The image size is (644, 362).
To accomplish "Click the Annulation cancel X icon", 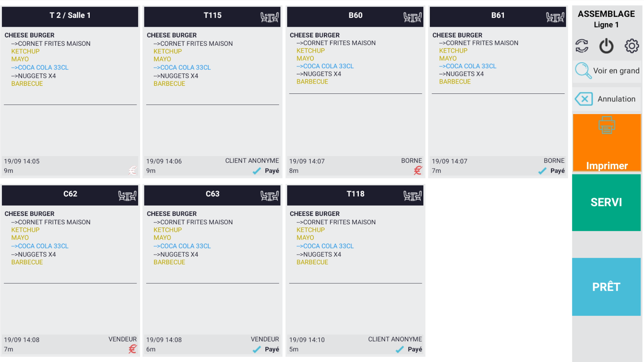I will [584, 99].
